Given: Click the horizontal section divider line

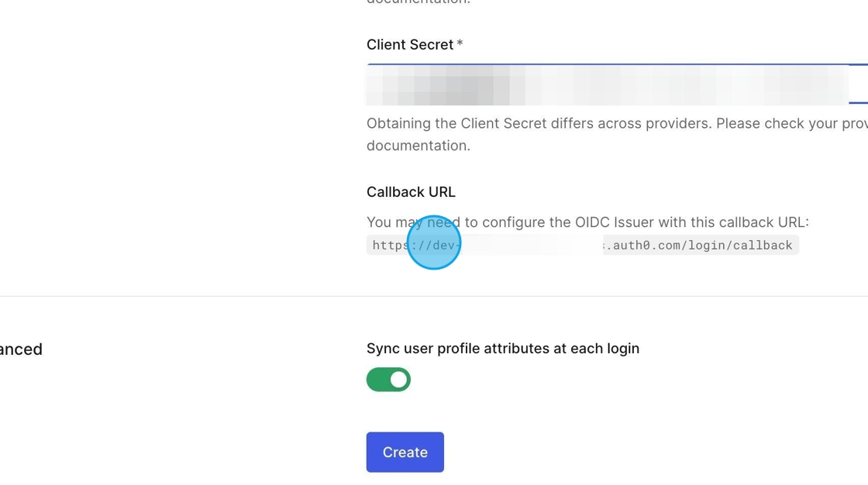Looking at the screenshot, I should click(x=434, y=296).
